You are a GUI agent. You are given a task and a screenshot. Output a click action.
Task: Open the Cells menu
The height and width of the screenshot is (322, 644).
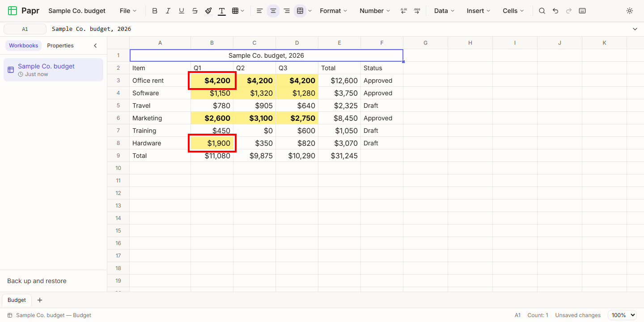(x=513, y=11)
